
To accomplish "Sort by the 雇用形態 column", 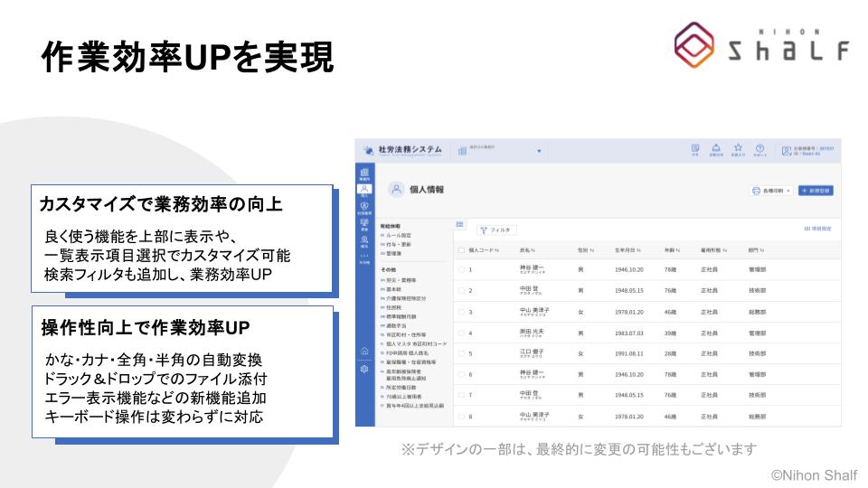I will point(713,250).
